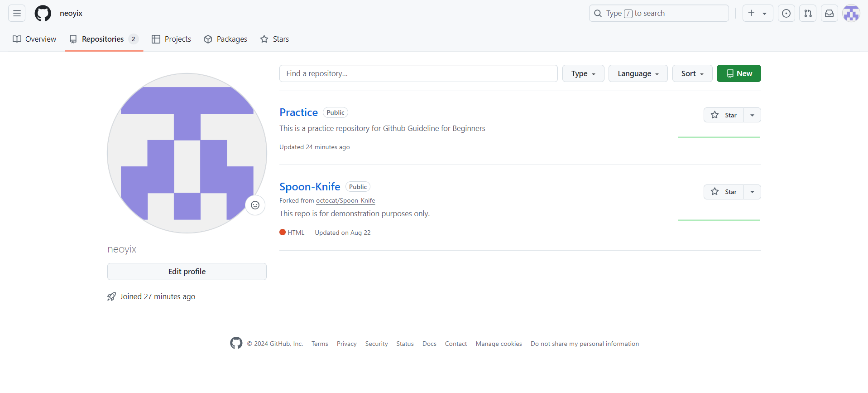Open the Projects tab
The height and width of the screenshot is (393, 868).
click(x=171, y=39)
